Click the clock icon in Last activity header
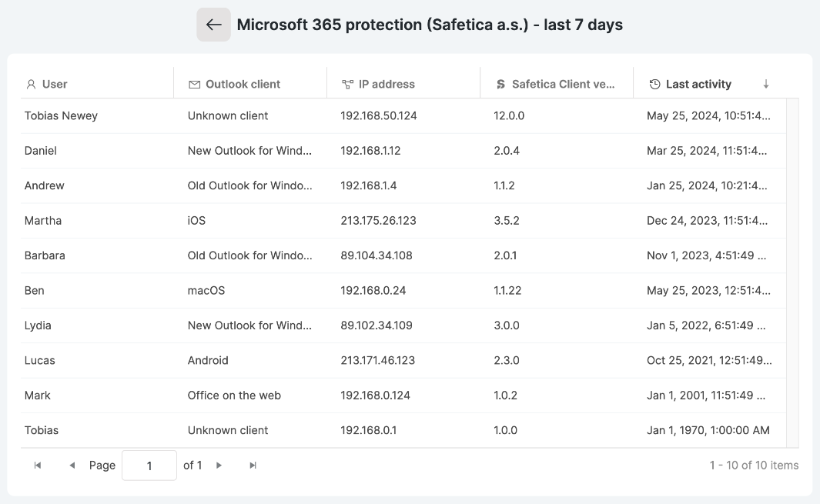The height and width of the screenshot is (504, 820). 654,84
